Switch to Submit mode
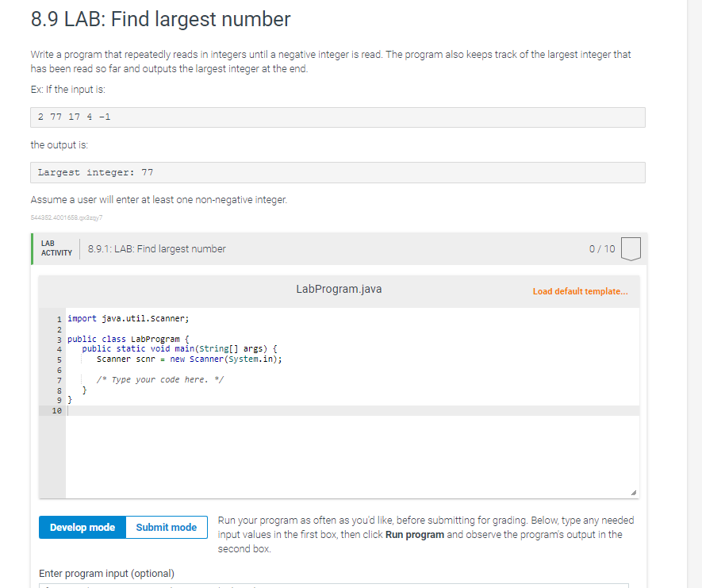 pyautogui.click(x=166, y=526)
